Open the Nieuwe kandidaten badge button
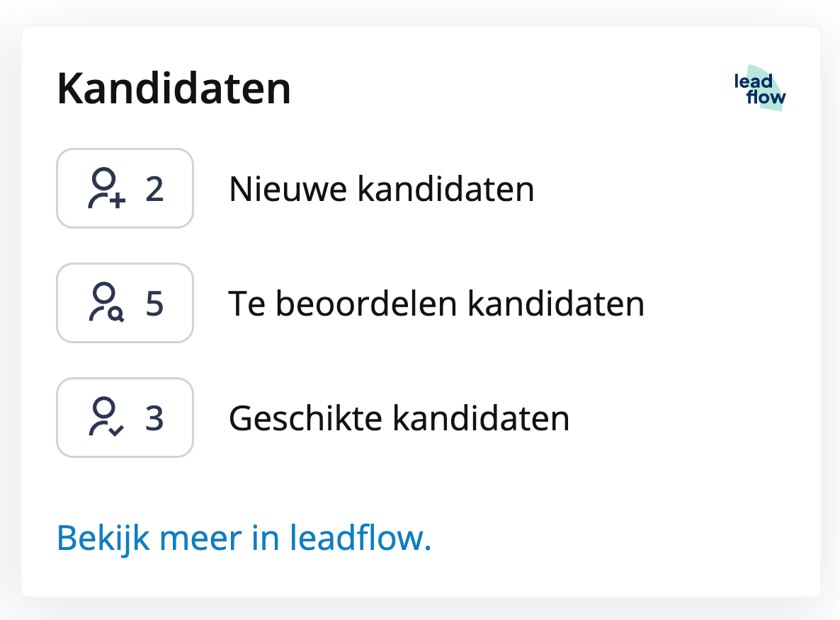Viewport: 840px width, 620px height. (x=125, y=188)
